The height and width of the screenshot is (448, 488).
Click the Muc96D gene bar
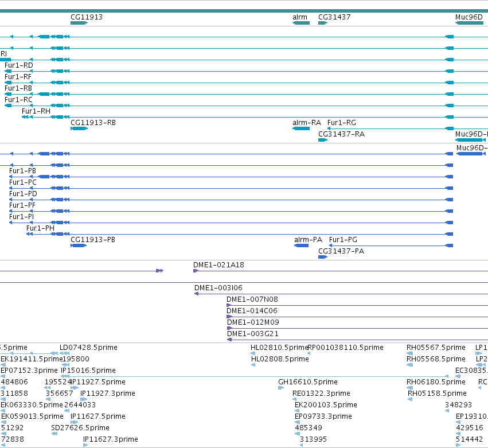click(x=469, y=23)
